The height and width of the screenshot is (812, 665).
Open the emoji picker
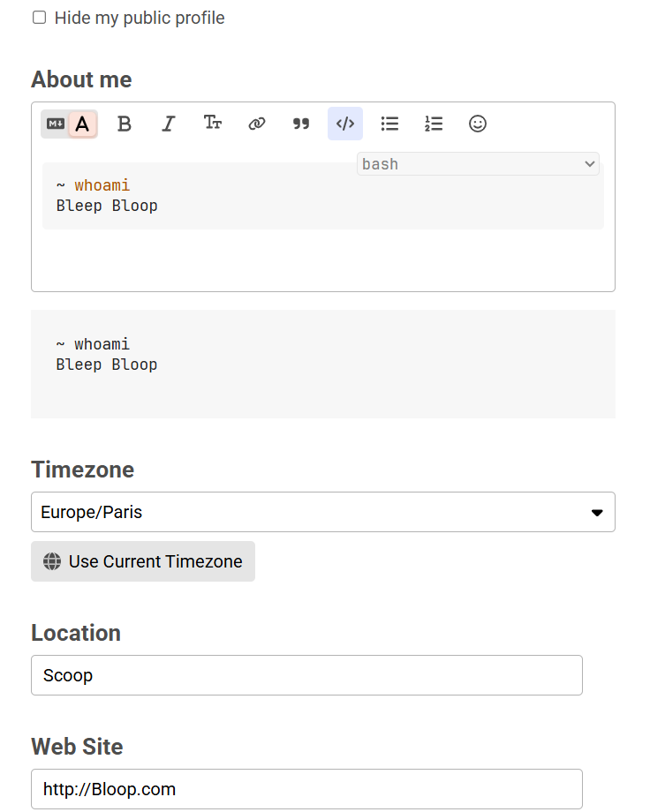pos(478,124)
